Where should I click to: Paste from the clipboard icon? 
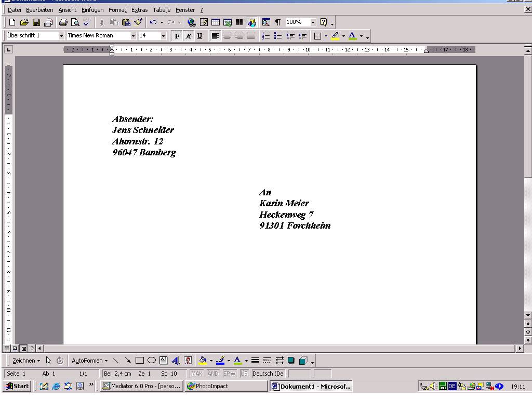coord(126,22)
